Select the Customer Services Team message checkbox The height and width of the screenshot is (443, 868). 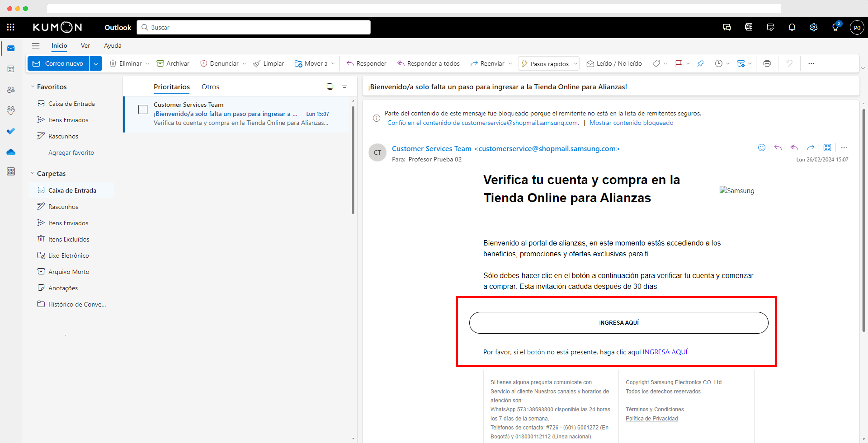click(x=143, y=109)
